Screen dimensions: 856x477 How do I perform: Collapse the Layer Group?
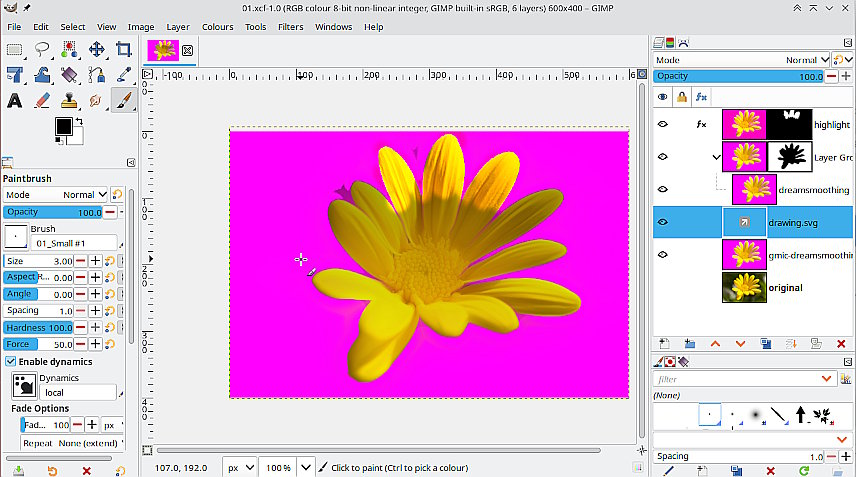coord(716,157)
